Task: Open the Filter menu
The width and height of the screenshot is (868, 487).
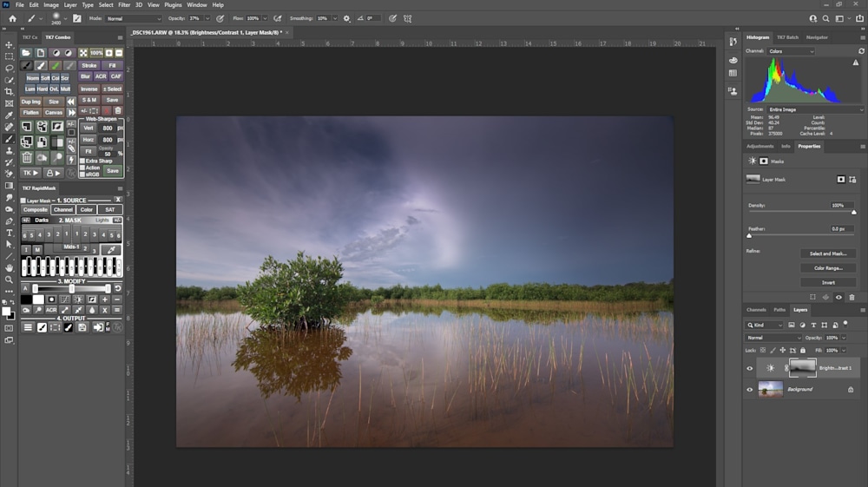Action: [124, 5]
